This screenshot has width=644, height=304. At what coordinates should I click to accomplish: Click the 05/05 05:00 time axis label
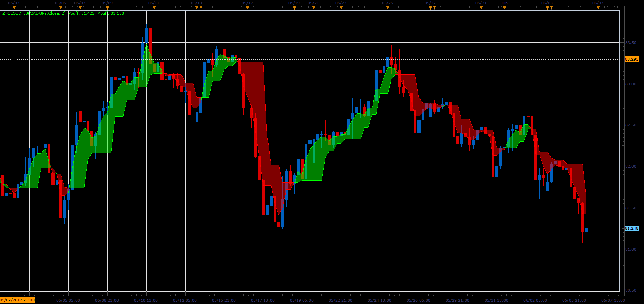point(68,300)
